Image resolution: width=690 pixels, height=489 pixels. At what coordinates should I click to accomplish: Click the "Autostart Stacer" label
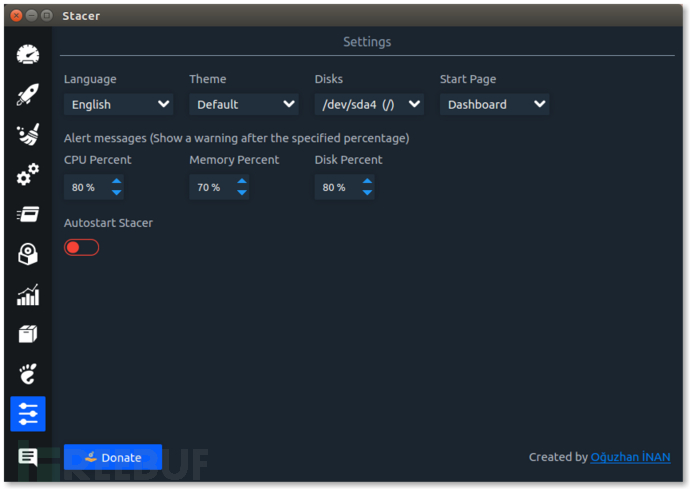tap(108, 223)
